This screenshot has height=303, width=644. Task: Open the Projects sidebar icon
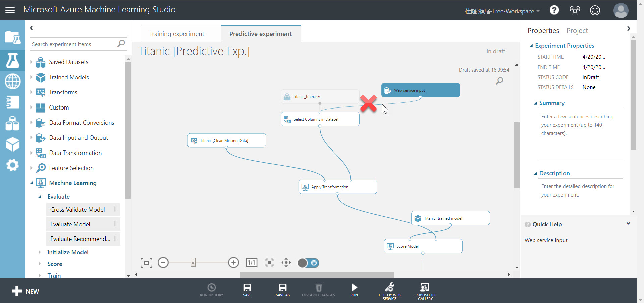click(12, 37)
